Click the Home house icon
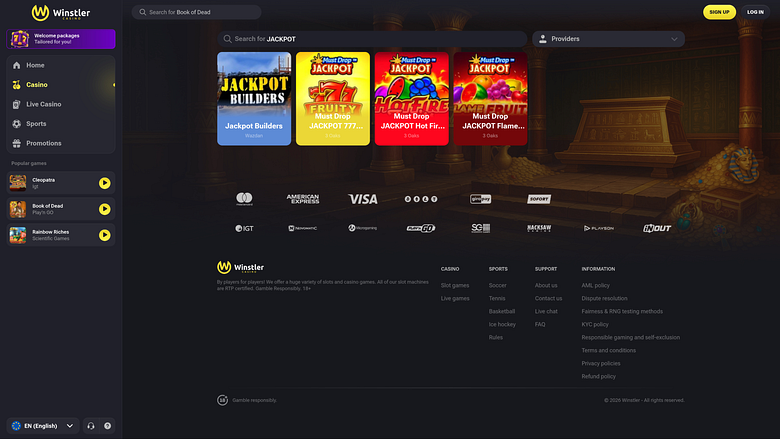This screenshot has width=780, height=439. (16, 65)
